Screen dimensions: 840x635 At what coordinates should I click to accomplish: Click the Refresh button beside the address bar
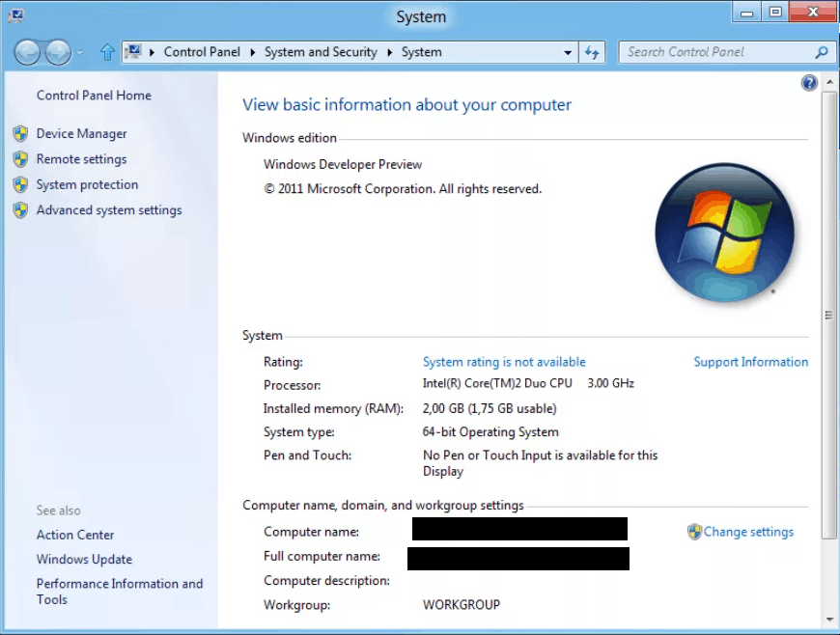(593, 52)
